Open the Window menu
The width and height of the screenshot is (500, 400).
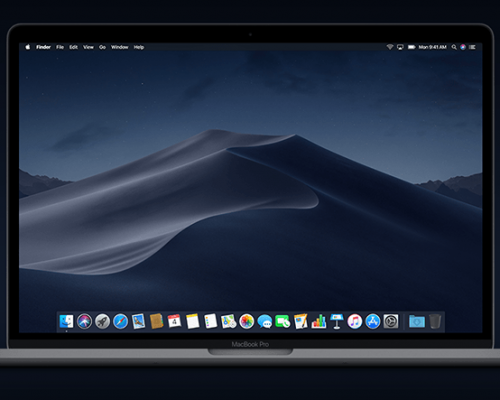120,47
